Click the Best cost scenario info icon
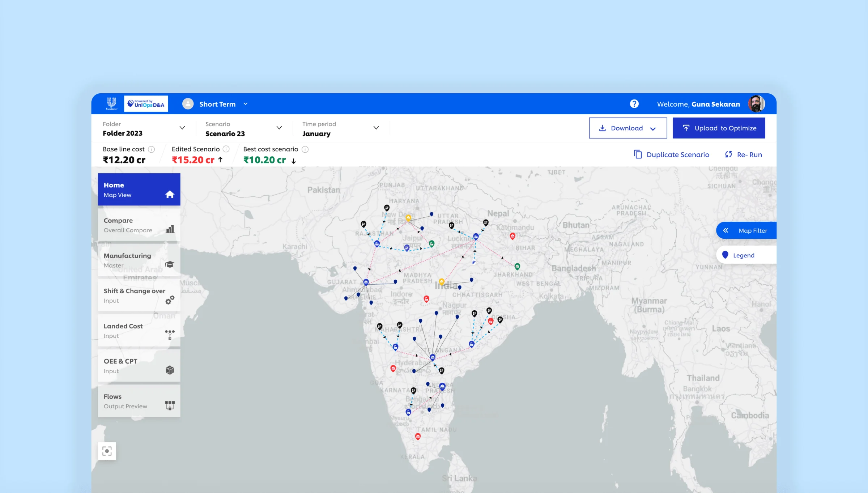868x493 pixels. click(x=305, y=149)
